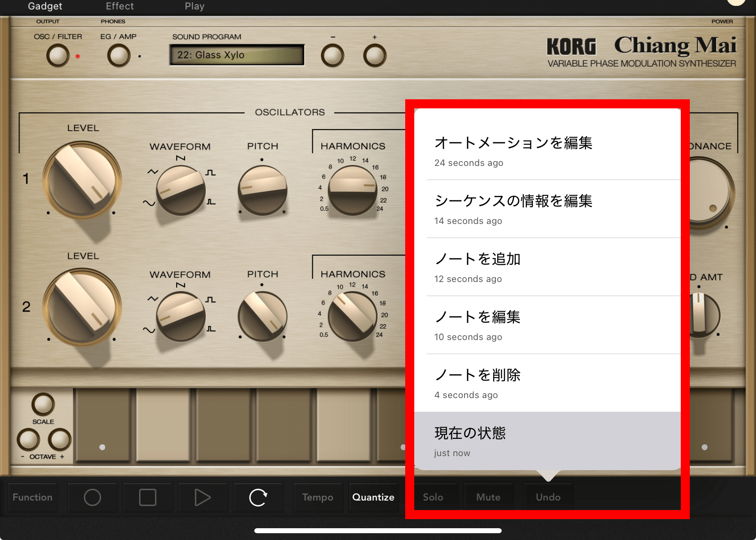
Task: Tap the first keyboard pad with dot
Action: coord(102,425)
